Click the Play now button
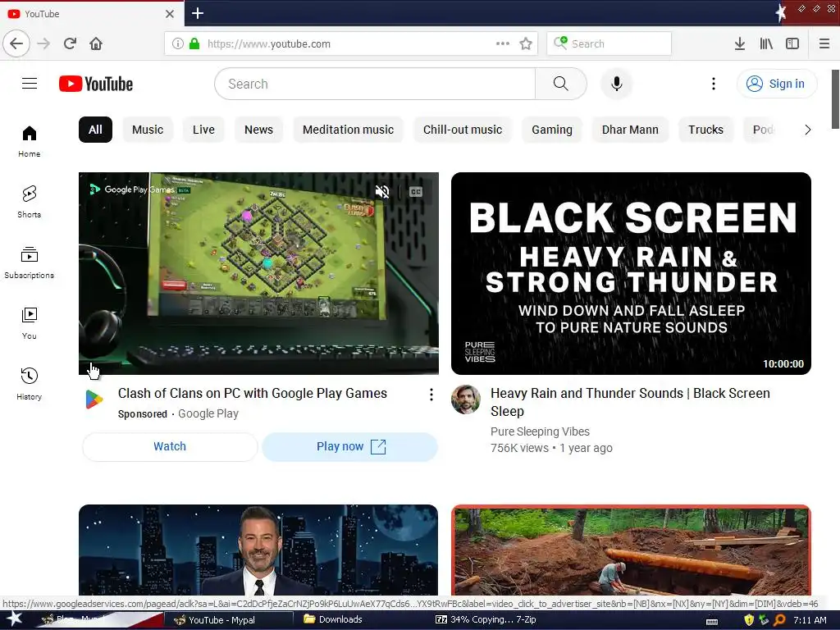The image size is (840, 630). 350,447
